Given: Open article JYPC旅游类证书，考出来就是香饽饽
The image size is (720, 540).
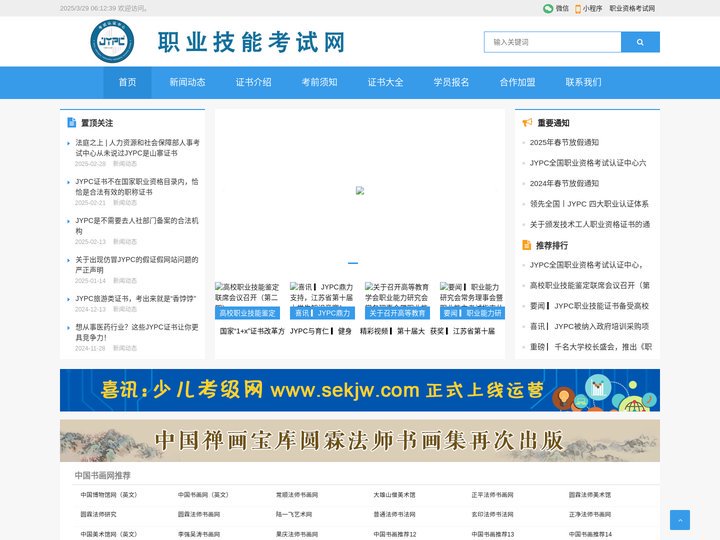Looking at the screenshot, I should point(136,298).
